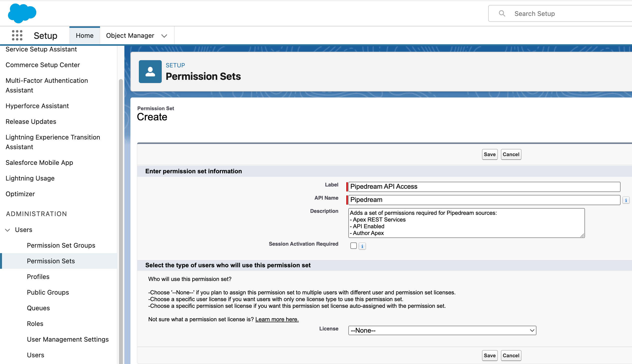This screenshot has height=364, width=632.
Task: Grab the Description text area resize handle
Action: pyautogui.click(x=582, y=235)
